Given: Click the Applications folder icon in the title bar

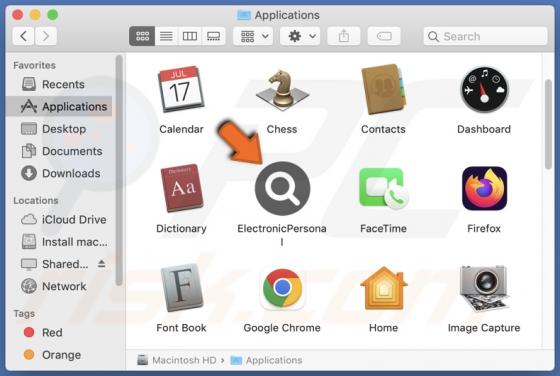Looking at the screenshot, I should 244,15.
